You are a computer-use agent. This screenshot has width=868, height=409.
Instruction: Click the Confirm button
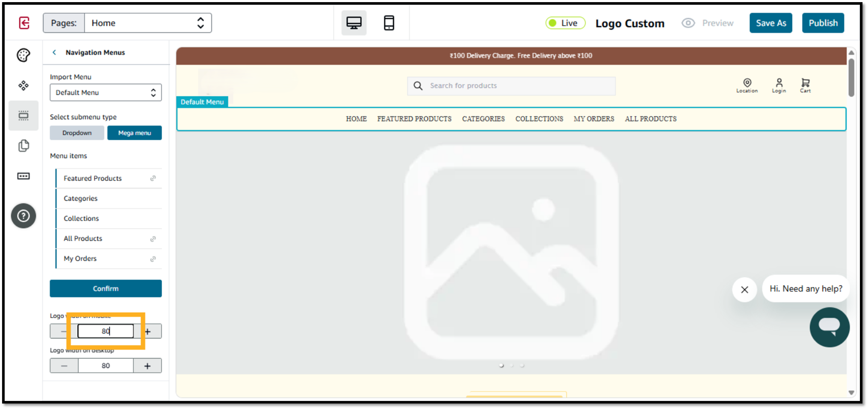(x=106, y=288)
